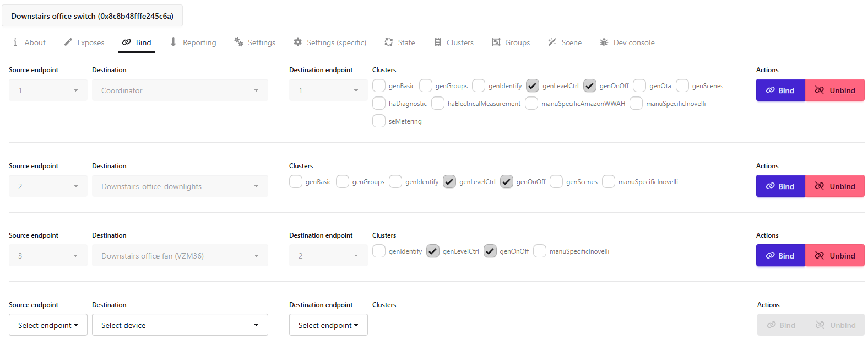This screenshot has width=868, height=349.
Task: Click the magic wand icon for Scene
Action: 552,42
